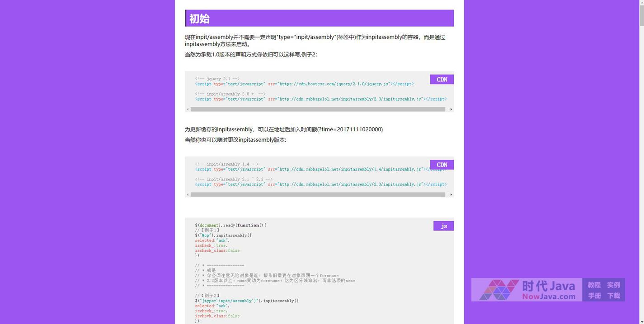Click right arrow of second CDN code scrollbar

pos(451,194)
